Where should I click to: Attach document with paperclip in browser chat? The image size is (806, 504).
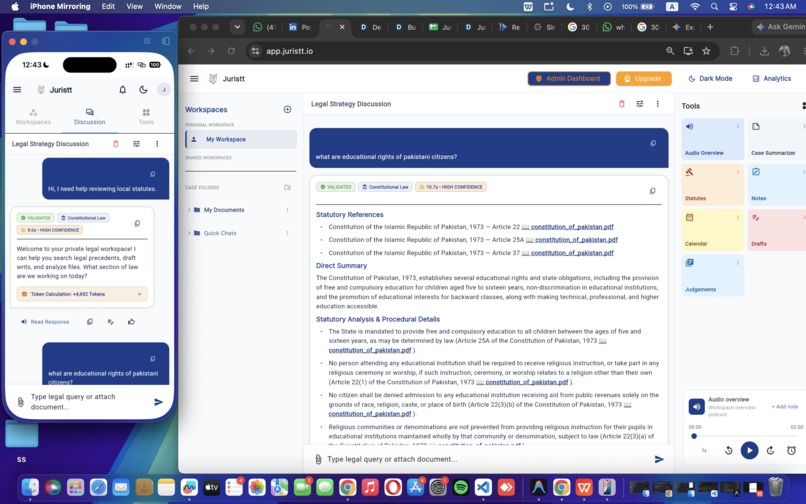[x=318, y=459]
